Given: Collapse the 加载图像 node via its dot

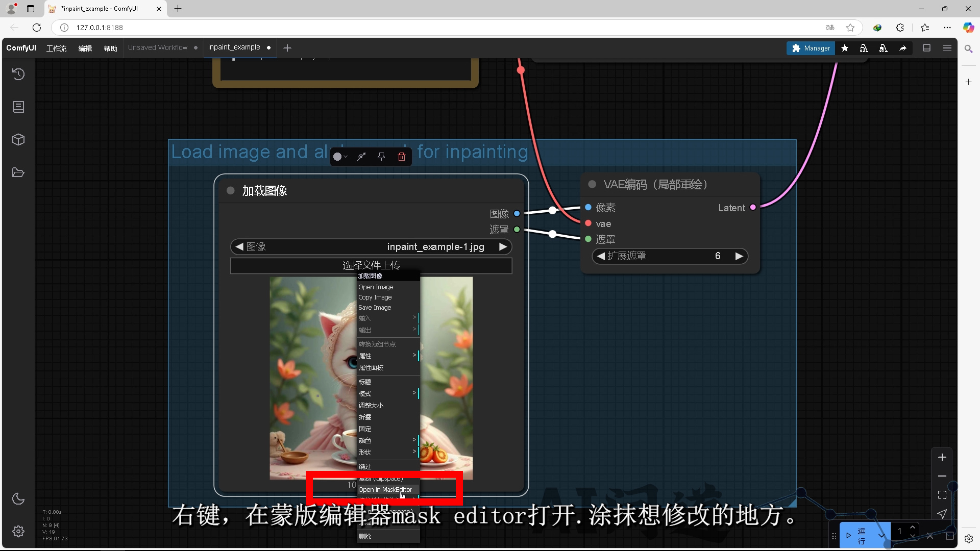Looking at the screenshot, I should tap(231, 190).
